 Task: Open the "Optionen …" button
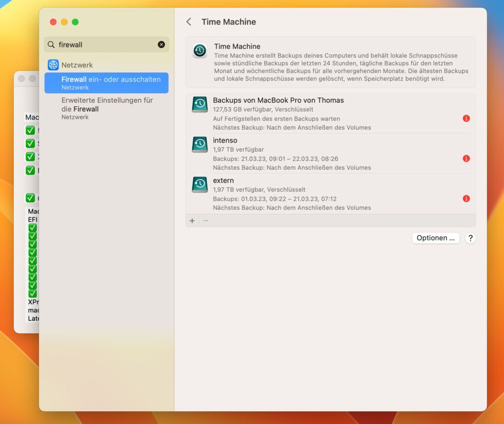[x=435, y=237]
